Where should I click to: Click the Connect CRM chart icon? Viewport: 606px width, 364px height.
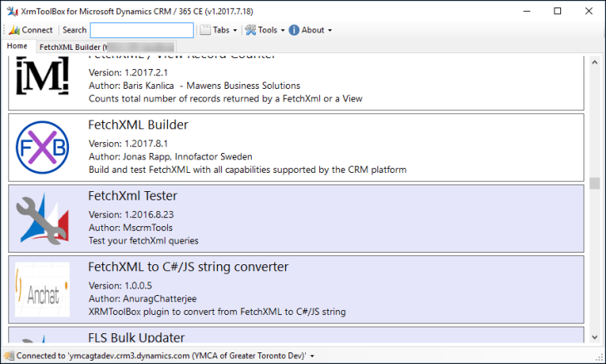(14, 30)
